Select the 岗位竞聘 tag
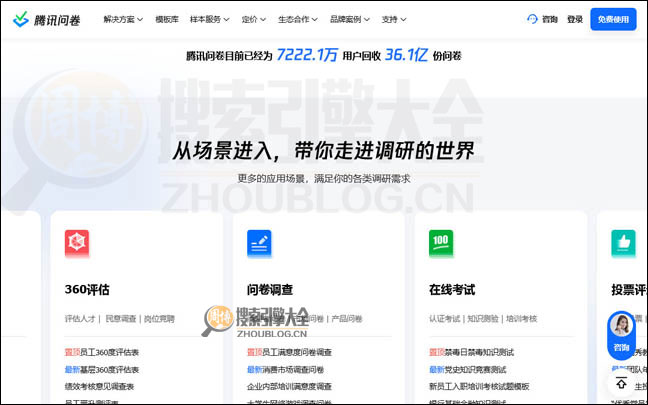The image size is (648, 405). pos(159,319)
